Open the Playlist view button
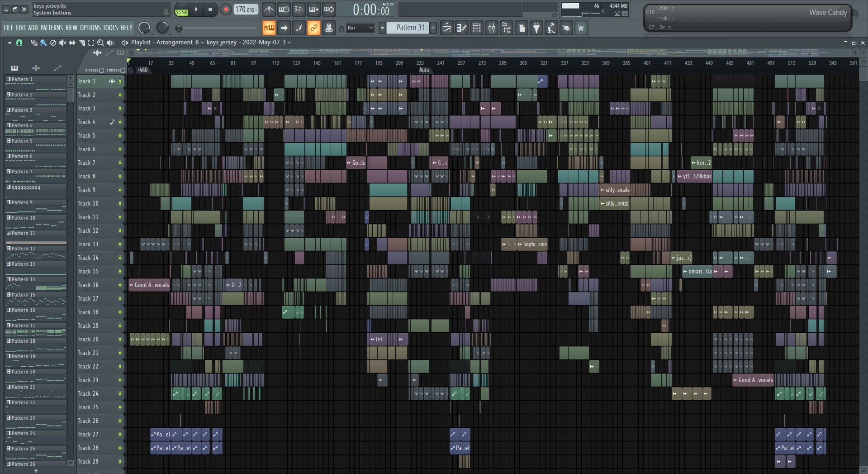 pyautogui.click(x=447, y=28)
